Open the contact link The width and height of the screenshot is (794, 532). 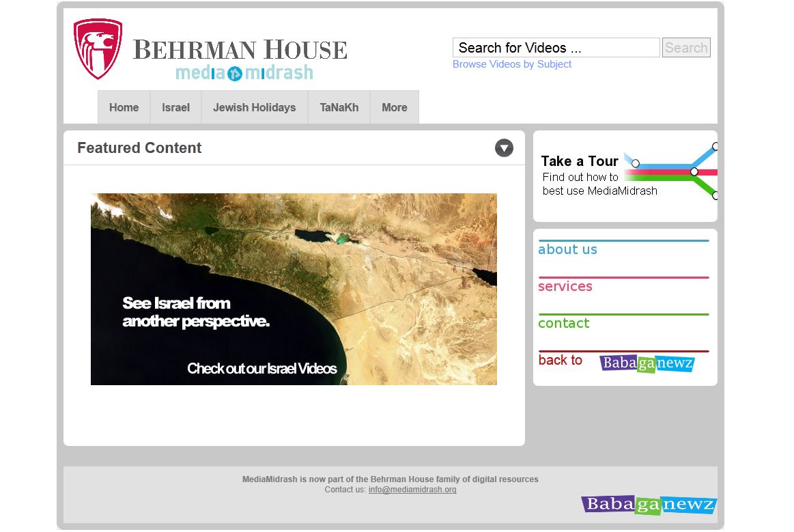tap(563, 323)
